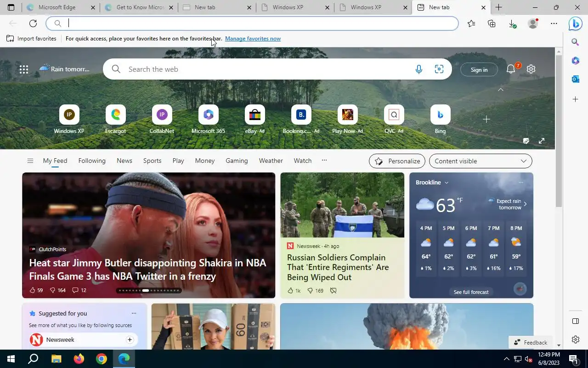Open the QVC quick link tile
This screenshot has width=588, height=368.
click(394, 120)
